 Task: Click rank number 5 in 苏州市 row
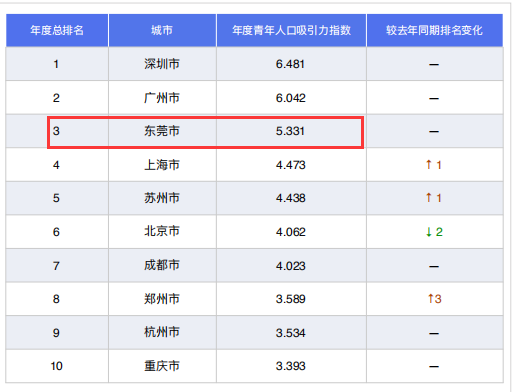[56, 198]
